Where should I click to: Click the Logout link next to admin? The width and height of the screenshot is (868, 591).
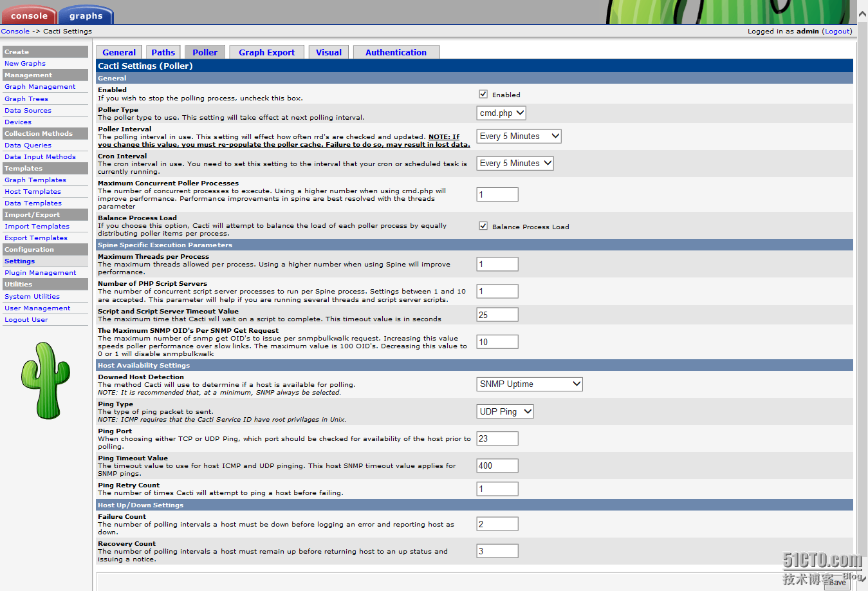click(x=837, y=31)
